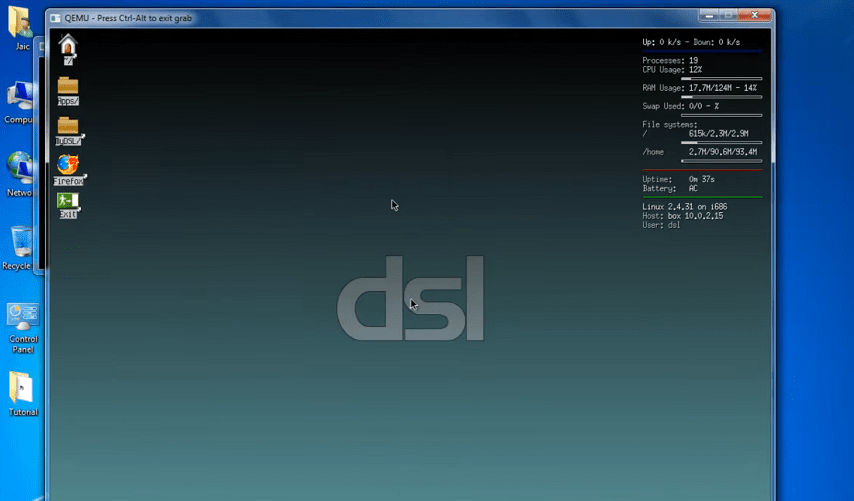This screenshot has width=854, height=501.
Task: Click the Up/Down network speed text
Action: coord(691,42)
